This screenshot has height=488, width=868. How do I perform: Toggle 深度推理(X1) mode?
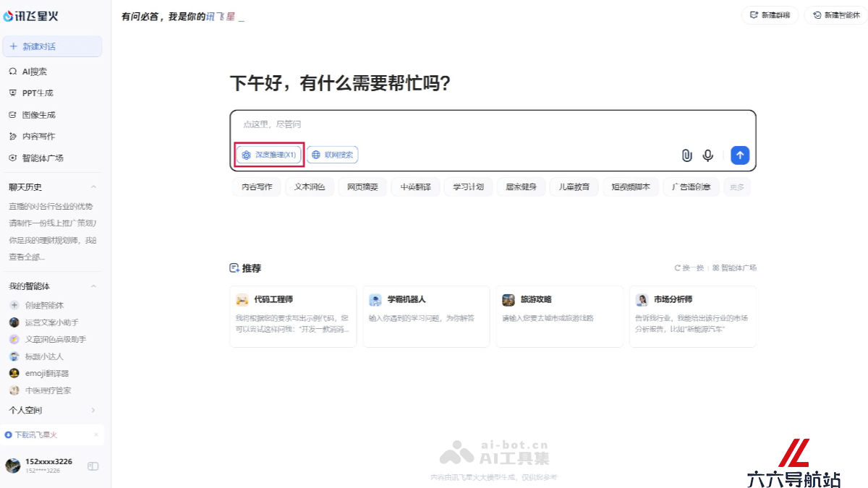pos(269,155)
